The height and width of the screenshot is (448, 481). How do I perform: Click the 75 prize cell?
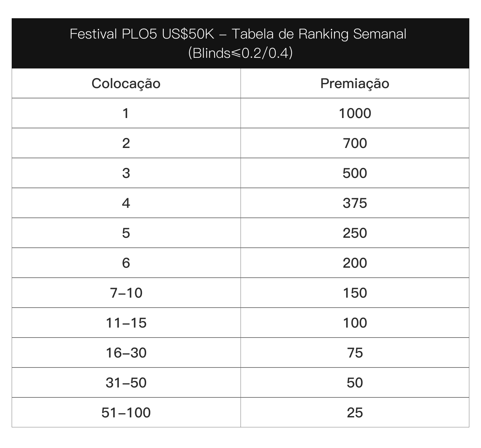coord(355,353)
